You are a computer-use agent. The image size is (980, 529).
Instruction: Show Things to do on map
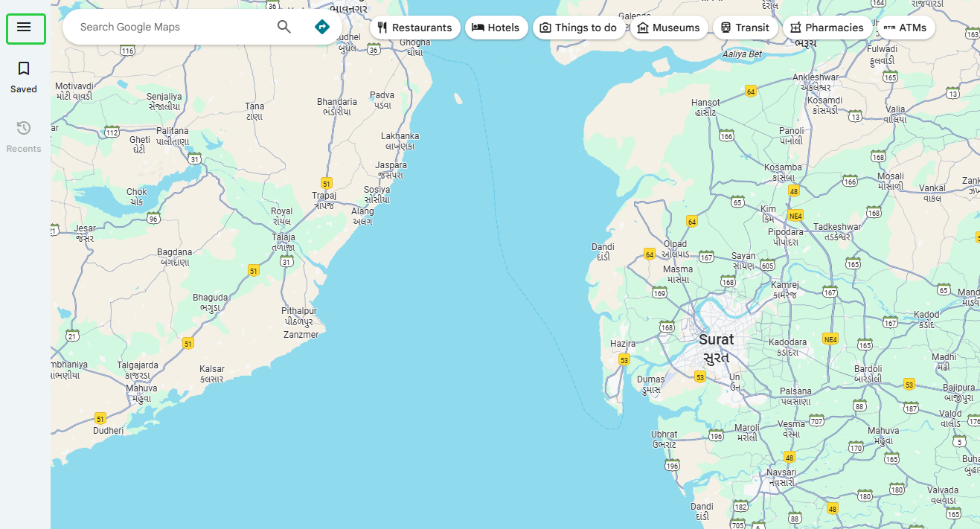[x=578, y=28]
